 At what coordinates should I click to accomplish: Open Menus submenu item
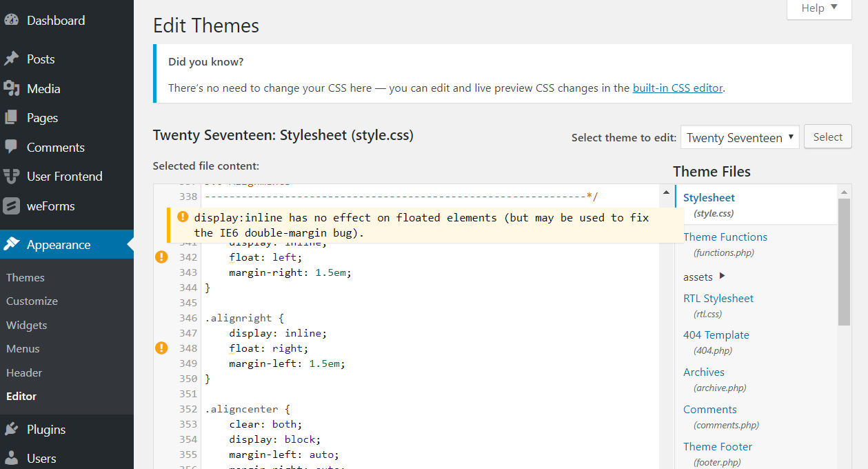tap(23, 349)
